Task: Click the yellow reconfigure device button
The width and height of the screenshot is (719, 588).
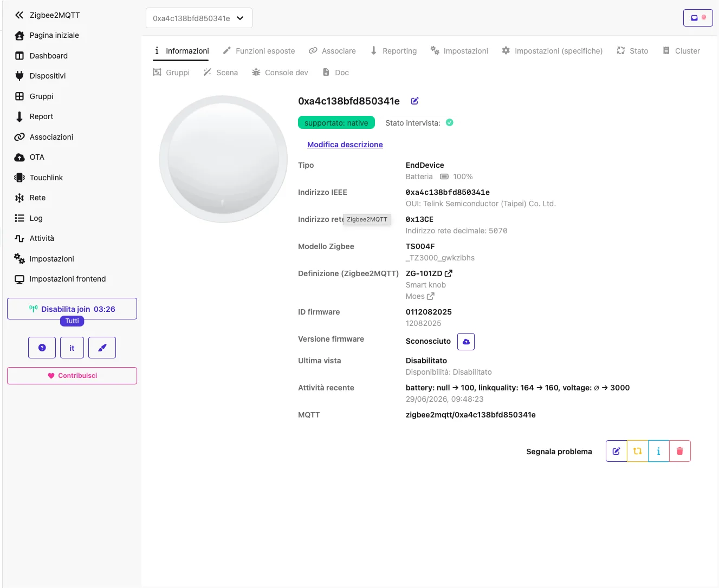Action: [638, 451]
